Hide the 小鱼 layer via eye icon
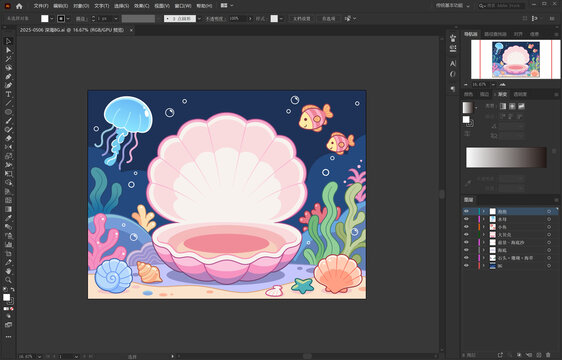The image size is (562, 360). click(x=466, y=227)
